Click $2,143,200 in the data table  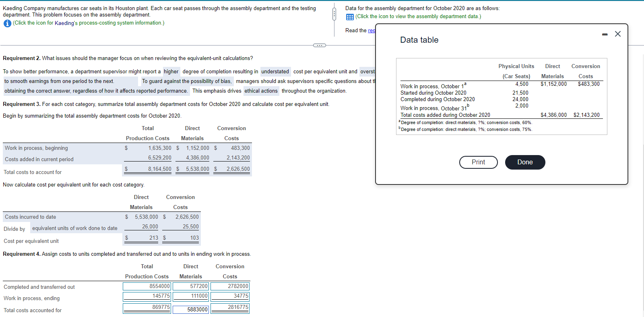[586, 115]
